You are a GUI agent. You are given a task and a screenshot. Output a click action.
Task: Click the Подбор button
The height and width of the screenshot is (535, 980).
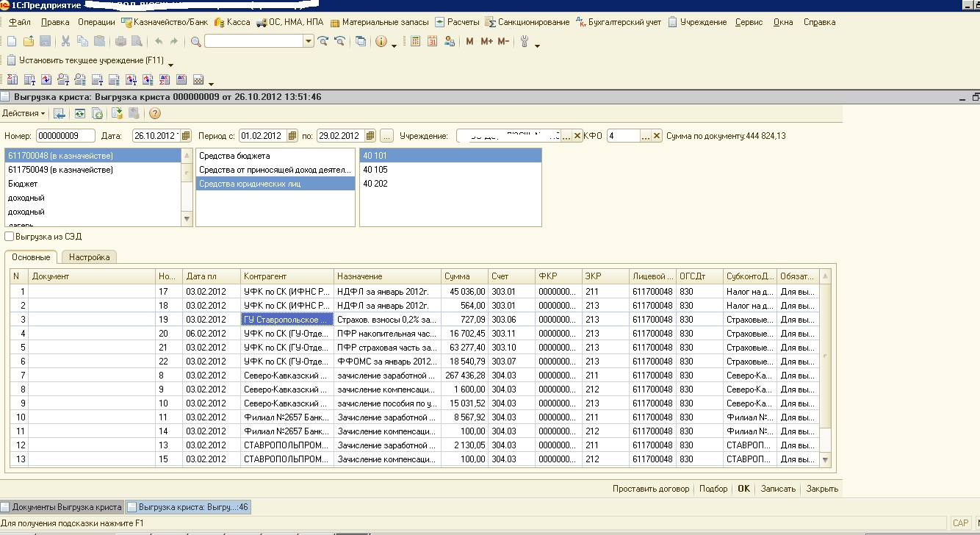pos(713,489)
